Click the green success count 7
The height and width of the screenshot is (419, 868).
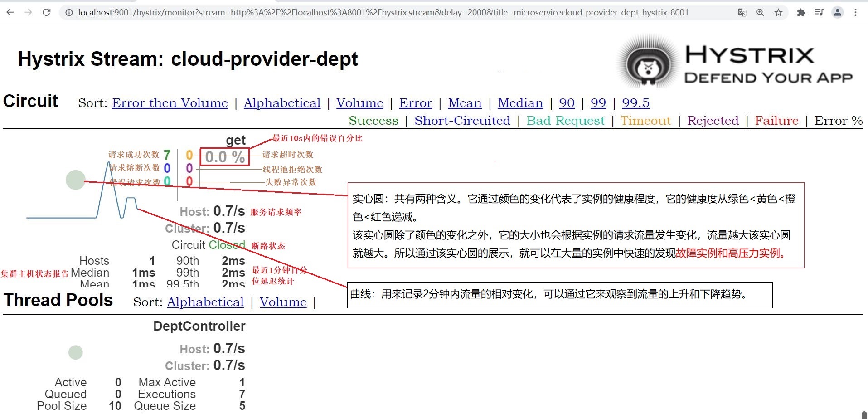point(167,155)
